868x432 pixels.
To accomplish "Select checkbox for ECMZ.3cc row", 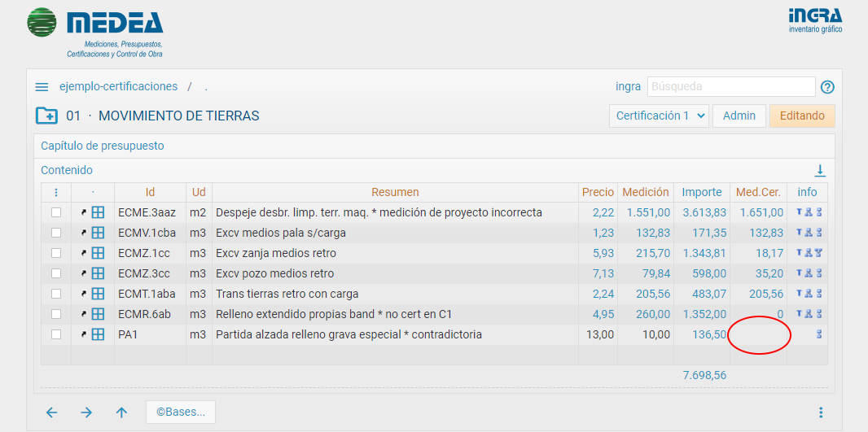I will point(56,273).
